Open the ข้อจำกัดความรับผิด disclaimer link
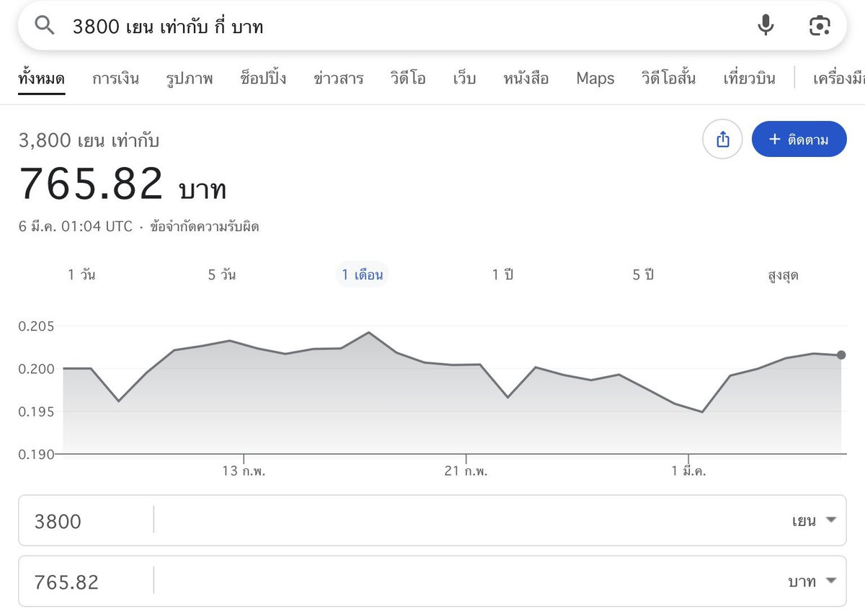The width and height of the screenshot is (865, 616). click(205, 227)
